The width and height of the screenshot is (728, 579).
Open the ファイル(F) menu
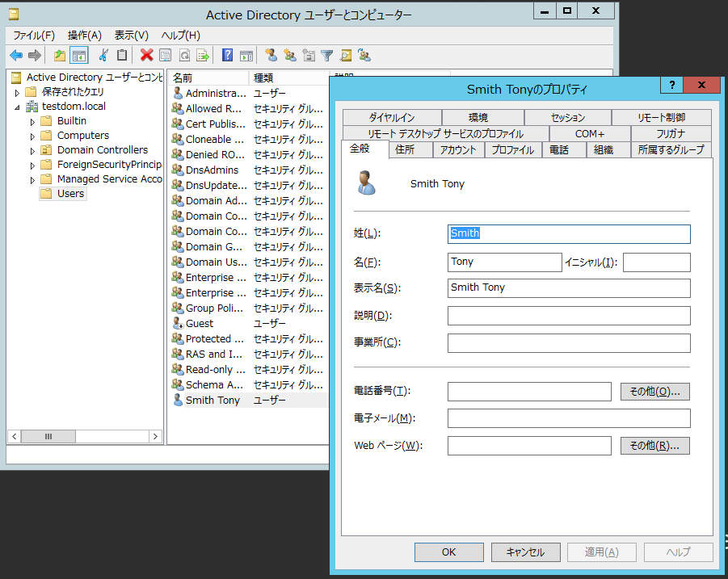click(x=34, y=36)
